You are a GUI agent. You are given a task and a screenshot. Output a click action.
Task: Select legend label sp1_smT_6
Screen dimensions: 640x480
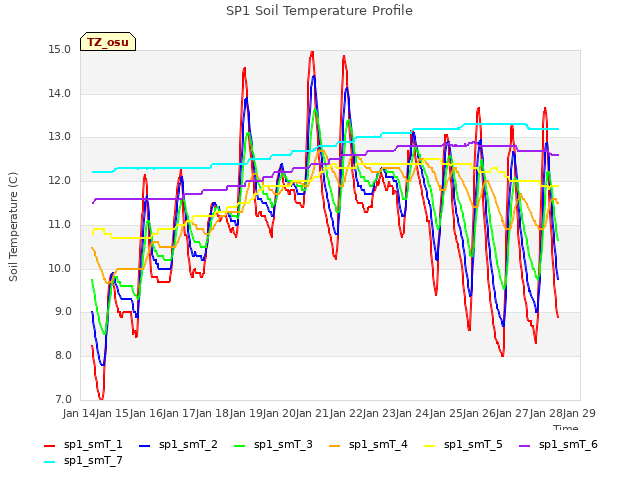tap(568, 444)
